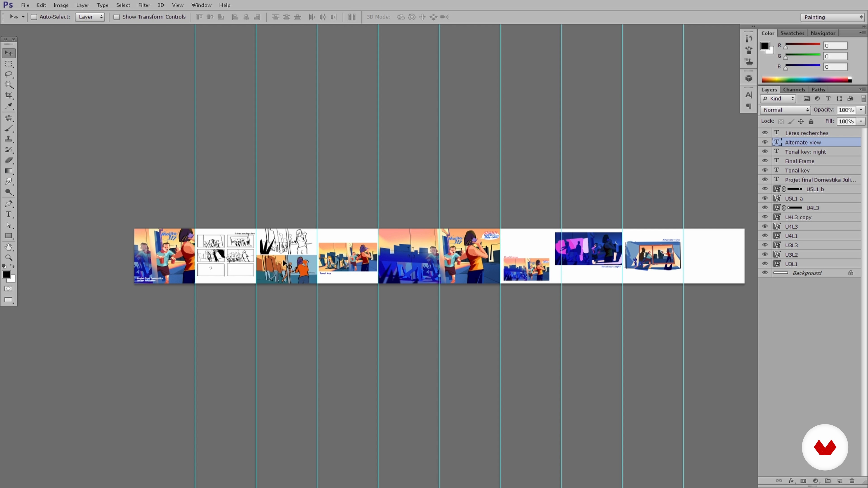Open the Fill slider dropdown arrow
The height and width of the screenshot is (488, 868).
pos(861,121)
